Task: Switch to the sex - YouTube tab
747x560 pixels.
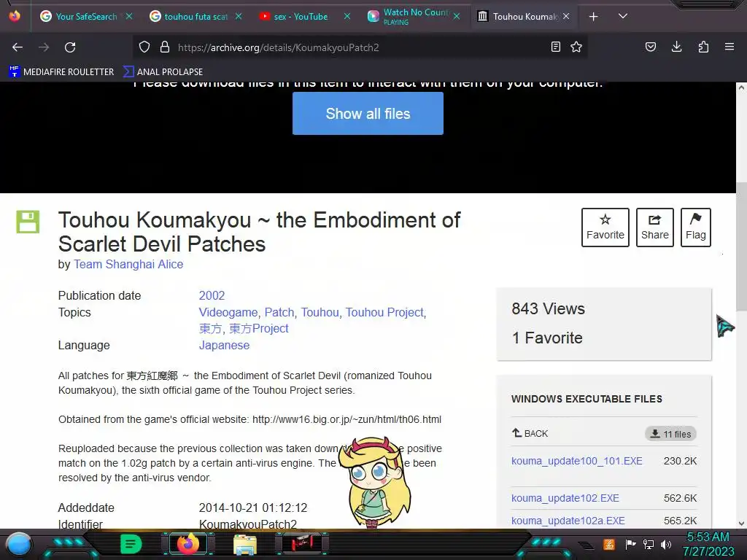Action: 299,17
